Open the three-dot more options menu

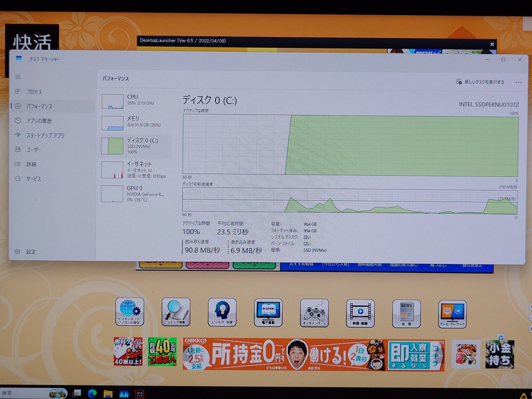[x=518, y=82]
